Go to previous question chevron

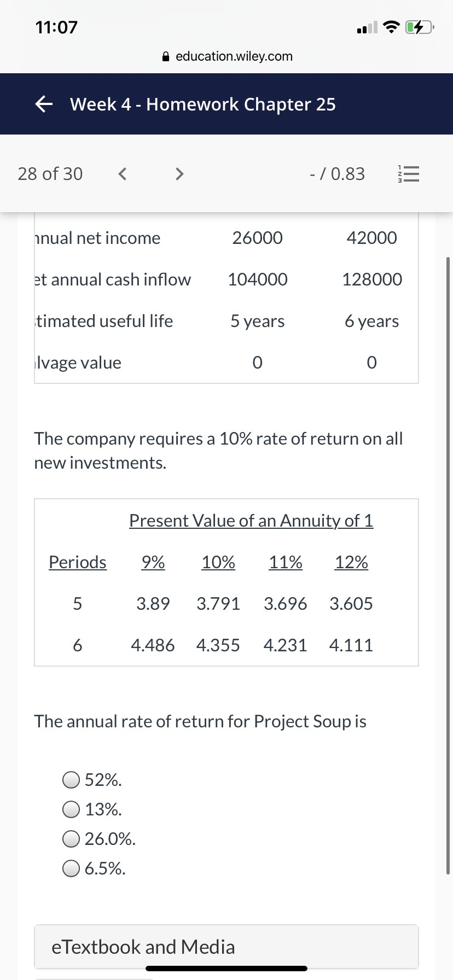[123, 174]
